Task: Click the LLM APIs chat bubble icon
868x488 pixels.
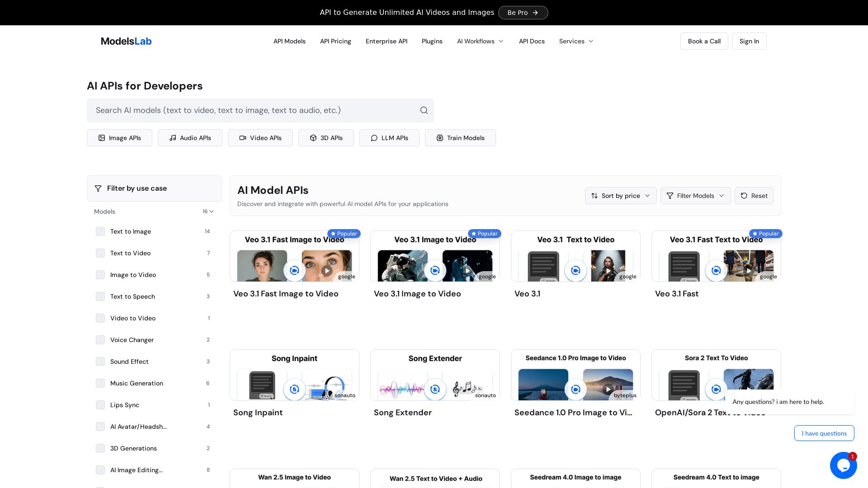Action: [374, 138]
